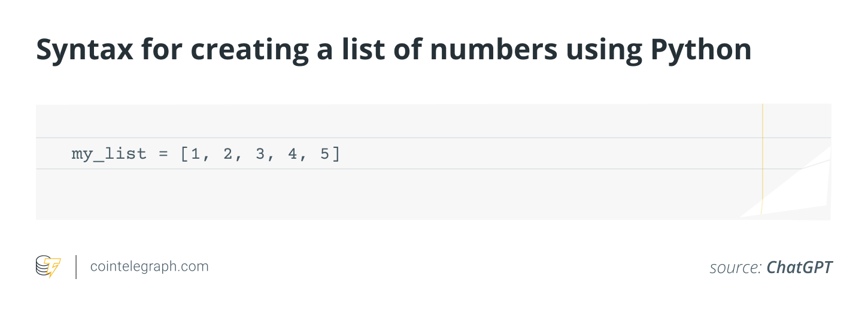Screen dimensions: 868x315
Task: Click the opening square bracket in the code
Action: (x=184, y=154)
